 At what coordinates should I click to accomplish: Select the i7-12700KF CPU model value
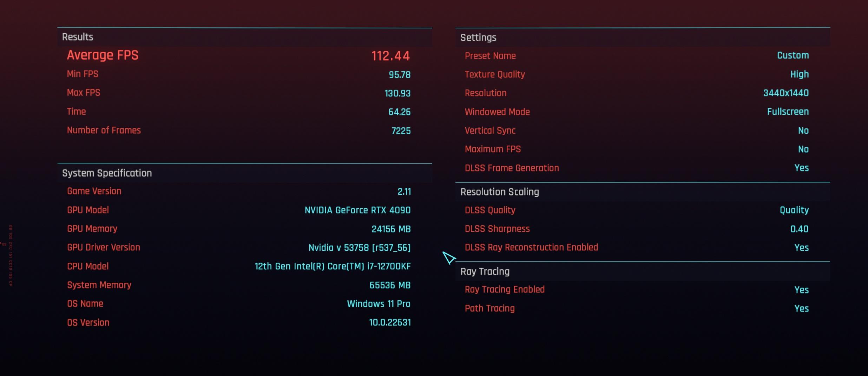tap(332, 266)
